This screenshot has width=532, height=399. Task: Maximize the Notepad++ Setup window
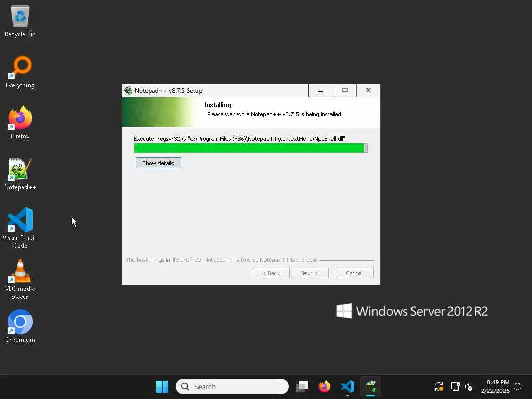pyautogui.click(x=345, y=90)
